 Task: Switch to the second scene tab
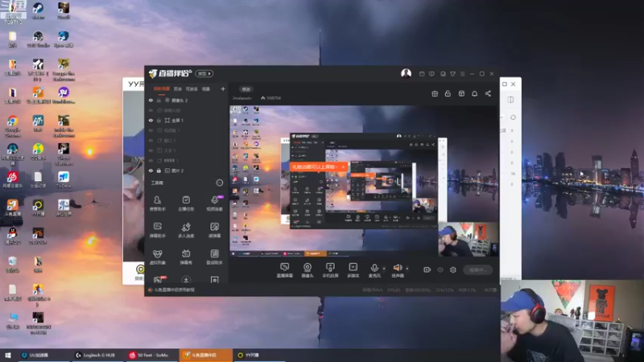tap(177, 88)
